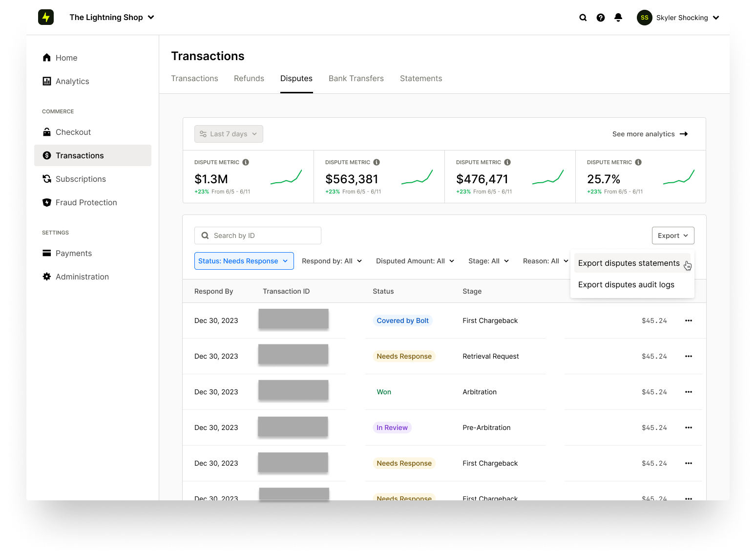Choose Export disputes statements
The width and height of the screenshot is (756, 558).
tap(632, 263)
